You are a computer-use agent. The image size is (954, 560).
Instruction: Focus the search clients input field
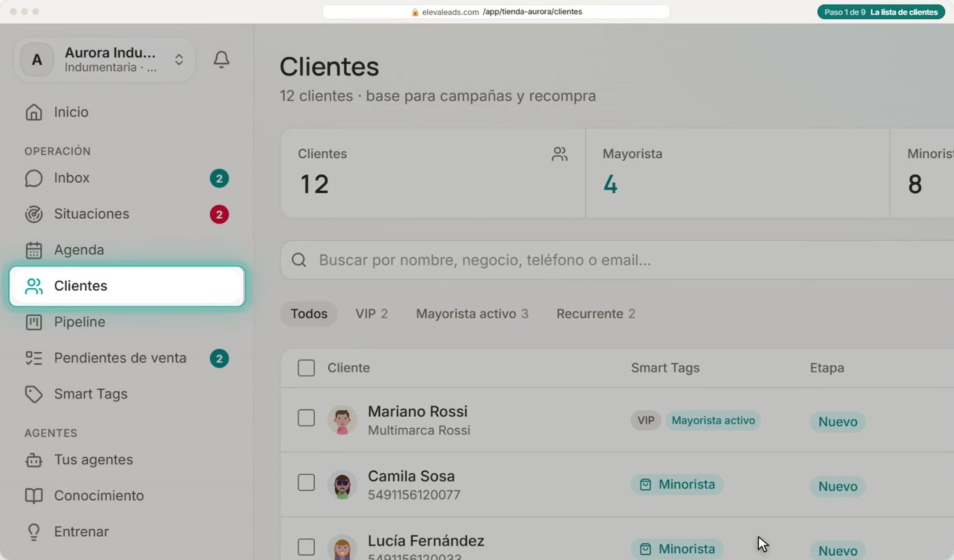617,260
